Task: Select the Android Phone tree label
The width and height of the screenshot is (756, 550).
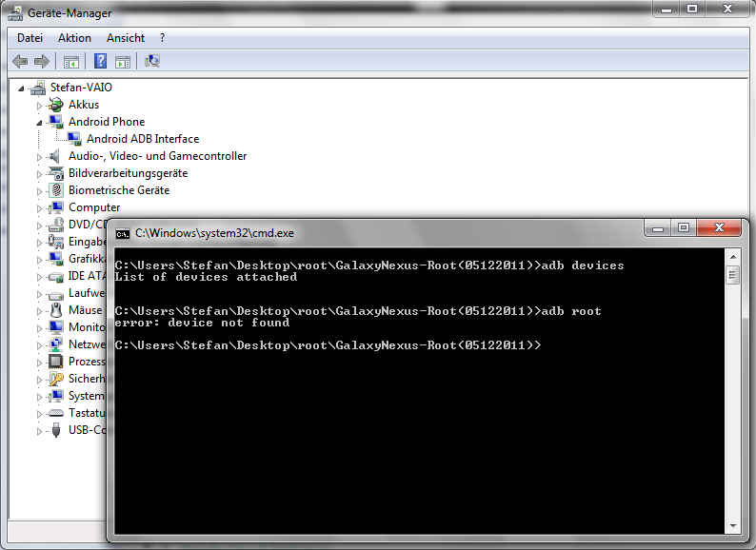Action: [107, 122]
